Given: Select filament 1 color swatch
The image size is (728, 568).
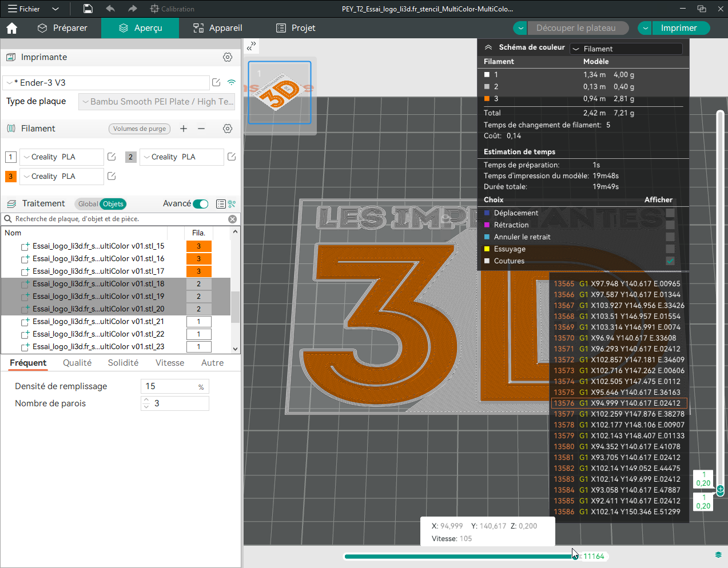Looking at the screenshot, I should click(11, 157).
